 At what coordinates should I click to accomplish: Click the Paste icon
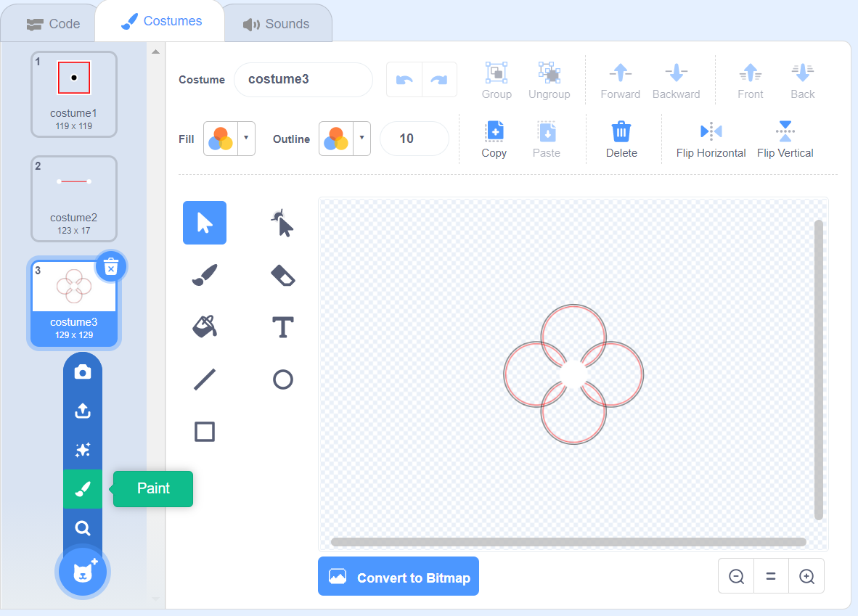[x=547, y=131]
